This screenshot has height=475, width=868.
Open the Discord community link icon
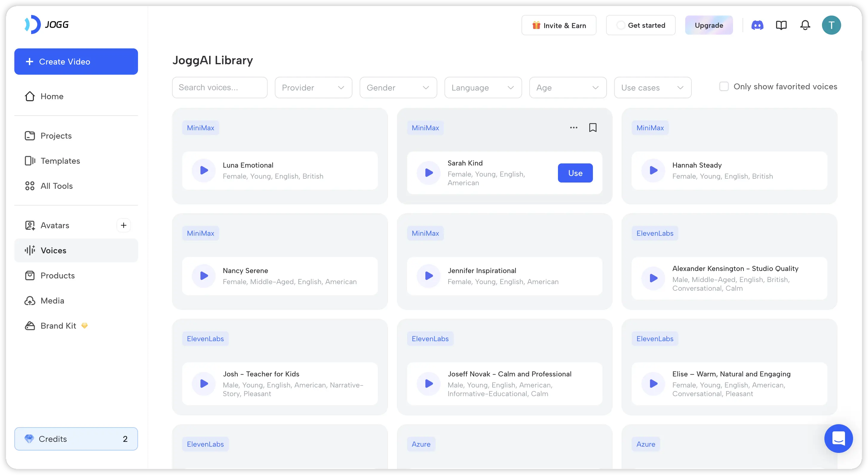click(757, 25)
